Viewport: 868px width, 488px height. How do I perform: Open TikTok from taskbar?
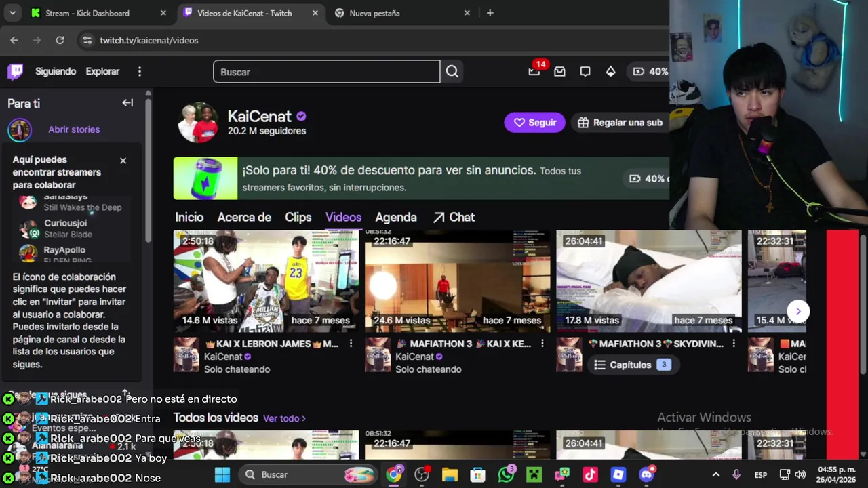tap(590, 474)
